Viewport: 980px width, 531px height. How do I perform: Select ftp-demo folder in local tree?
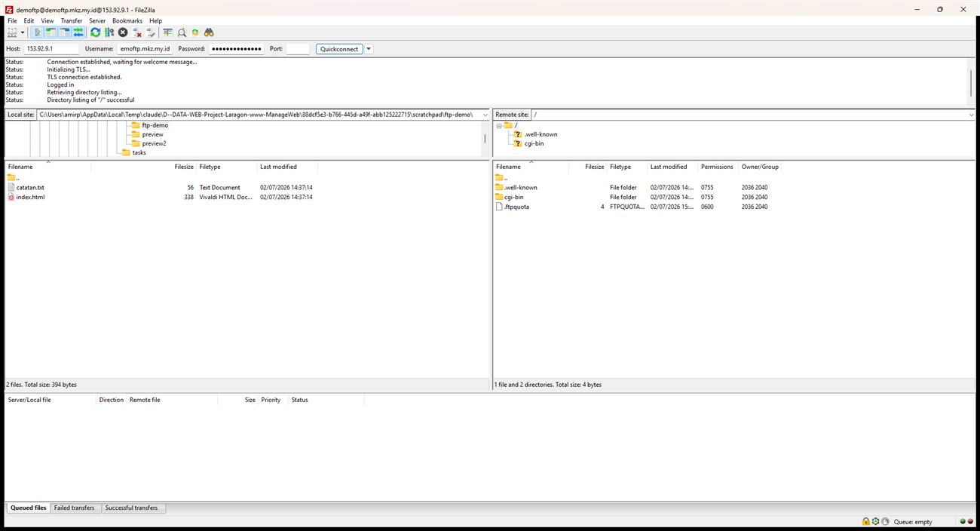[155, 125]
